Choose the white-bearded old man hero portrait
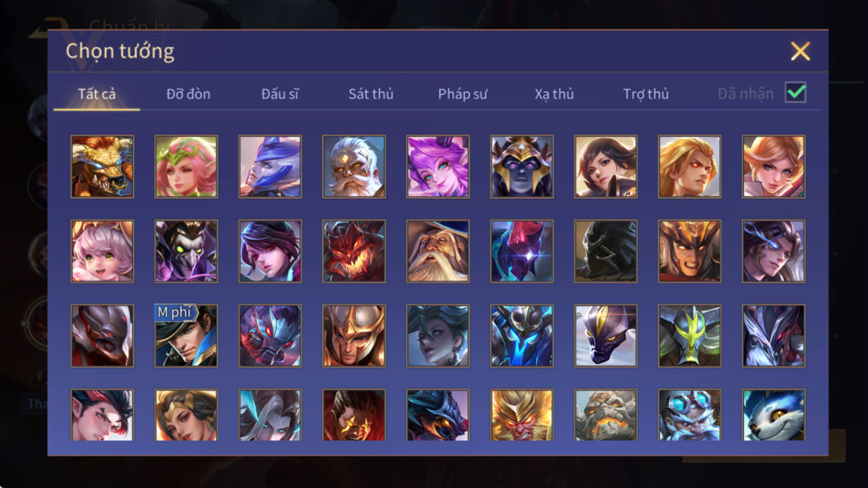Image resolution: width=868 pixels, height=488 pixels. tap(354, 166)
